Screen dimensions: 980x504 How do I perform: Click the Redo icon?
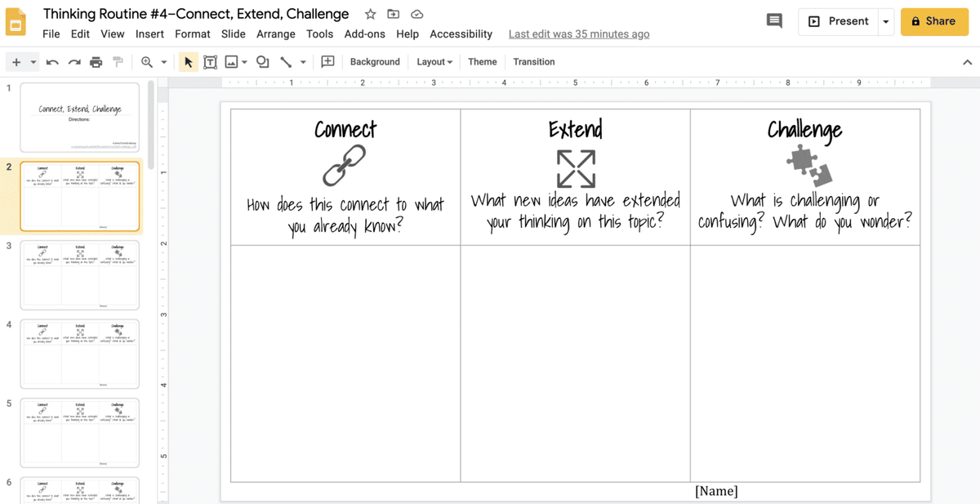74,62
